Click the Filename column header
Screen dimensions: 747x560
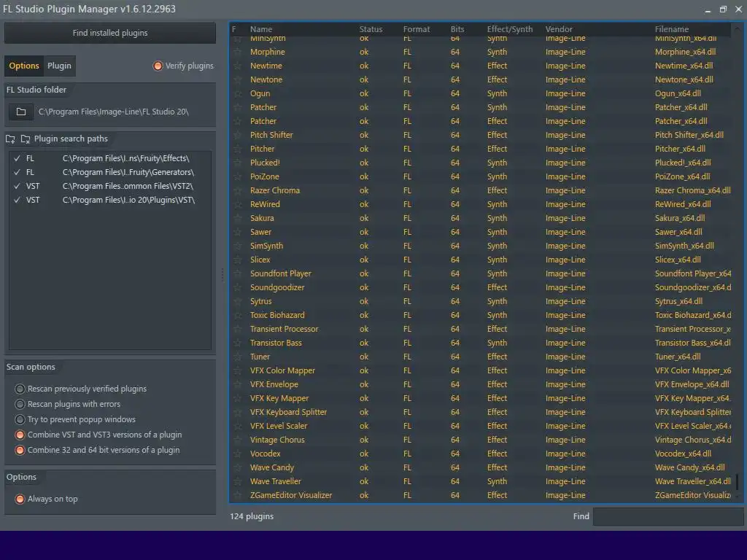[672, 29]
